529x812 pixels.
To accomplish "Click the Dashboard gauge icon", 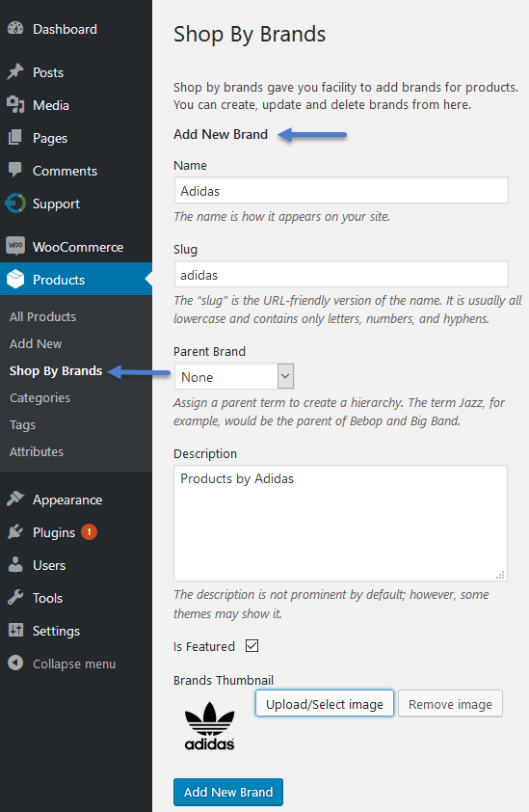I will coord(15,29).
